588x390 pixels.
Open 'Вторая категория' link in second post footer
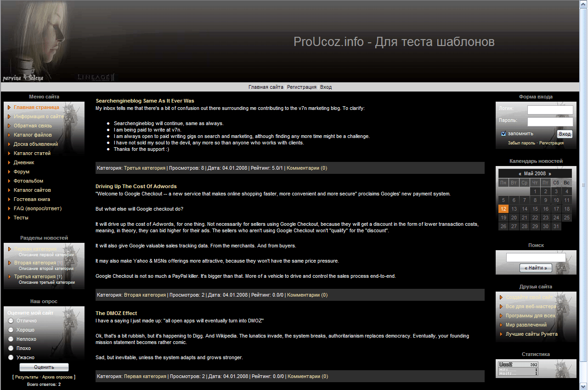point(145,295)
